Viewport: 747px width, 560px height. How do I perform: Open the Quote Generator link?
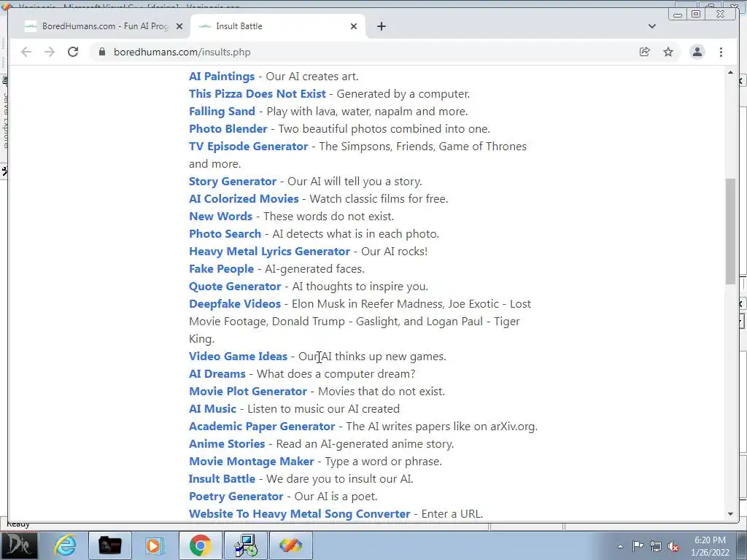coord(235,287)
